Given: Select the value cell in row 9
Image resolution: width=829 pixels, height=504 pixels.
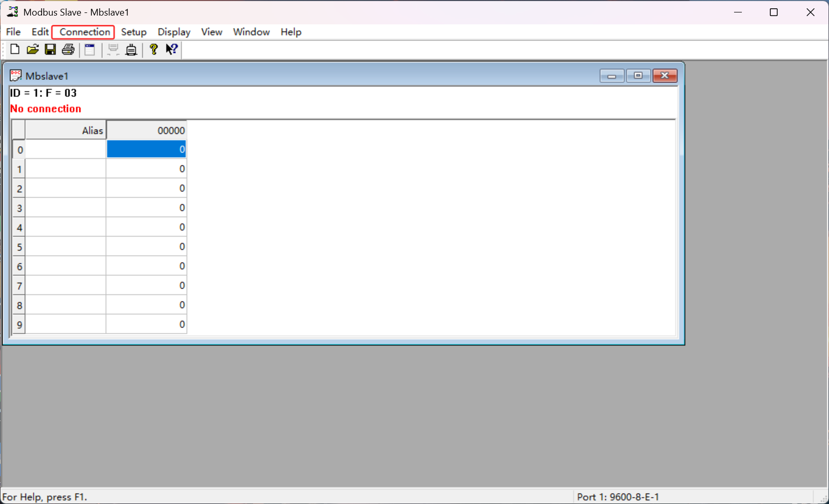Looking at the screenshot, I should click(146, 325).
